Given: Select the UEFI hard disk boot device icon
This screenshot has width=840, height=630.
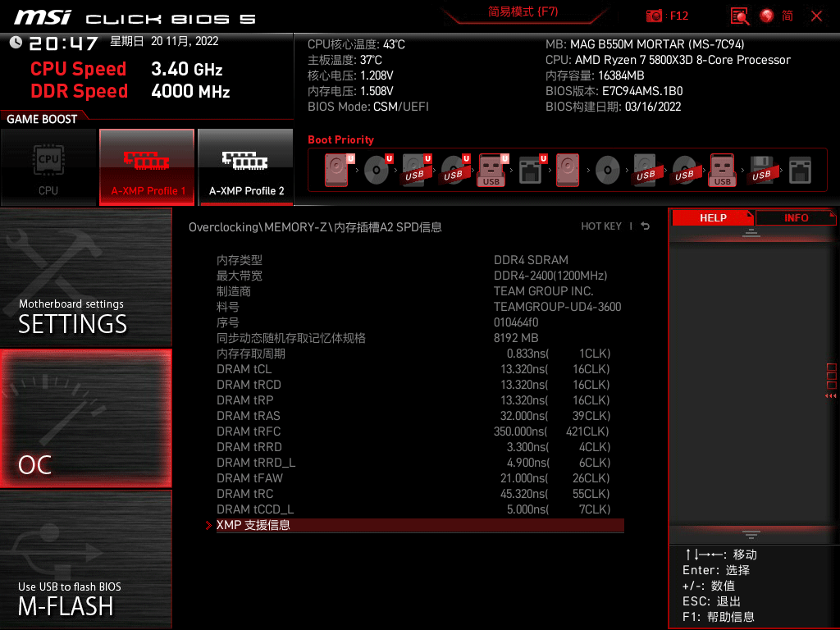Looking at the screenshot, I should (x=337, y=170).
